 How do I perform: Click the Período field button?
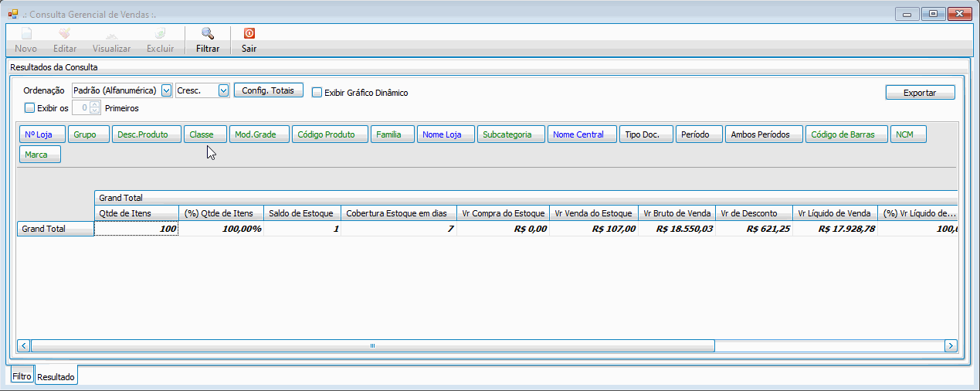pos(699,134)
